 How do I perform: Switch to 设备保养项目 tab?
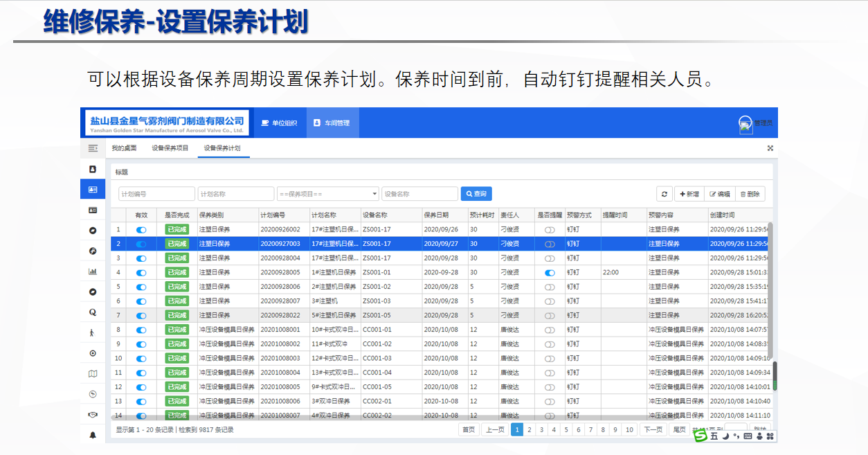click(x=170, y=148)
